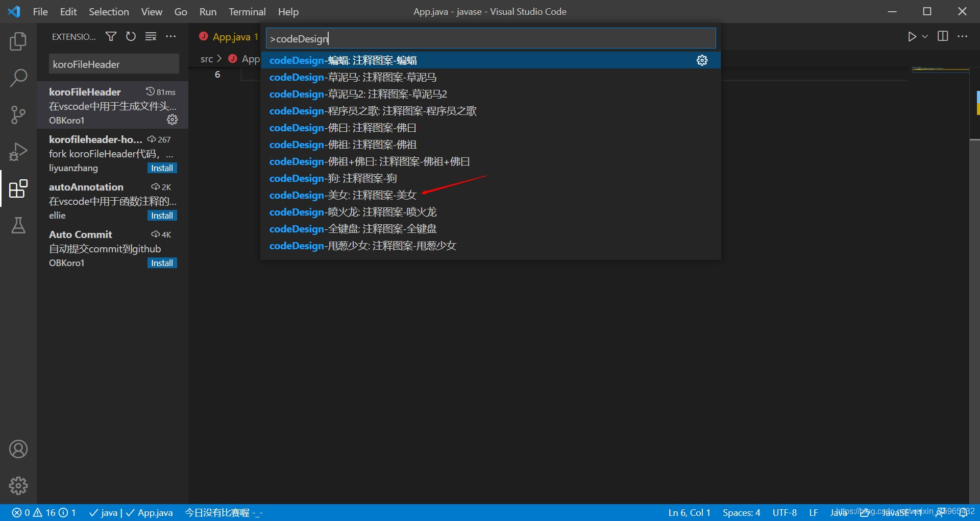Select codeDesign-喷火龙 command
980x521 pixels.
pos(491,212)
